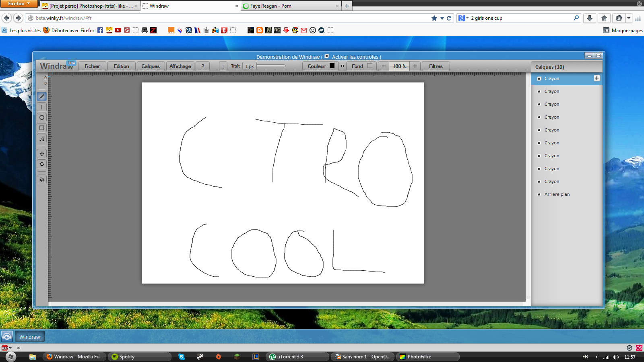Go back with the Firefox back arrow

tap(6, 18)
